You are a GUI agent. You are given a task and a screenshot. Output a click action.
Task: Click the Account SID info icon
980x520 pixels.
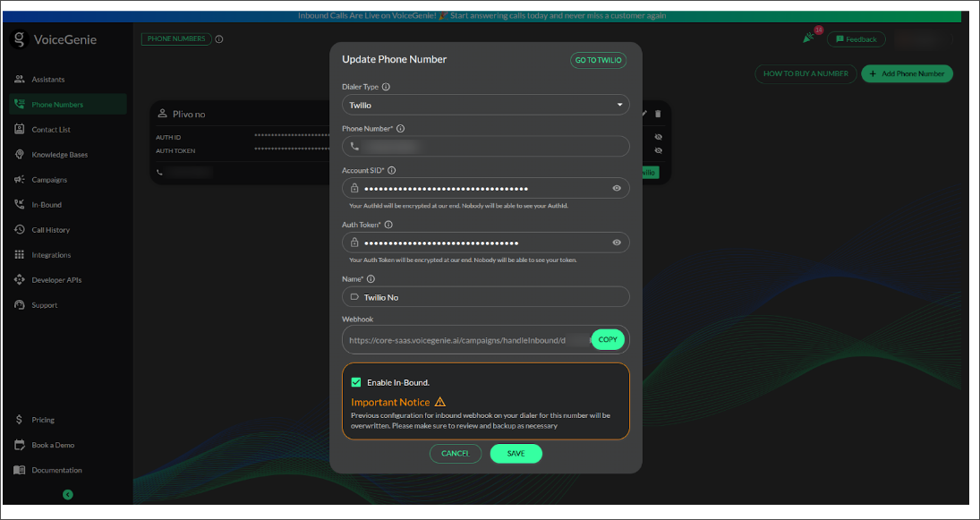click(392, 170)
